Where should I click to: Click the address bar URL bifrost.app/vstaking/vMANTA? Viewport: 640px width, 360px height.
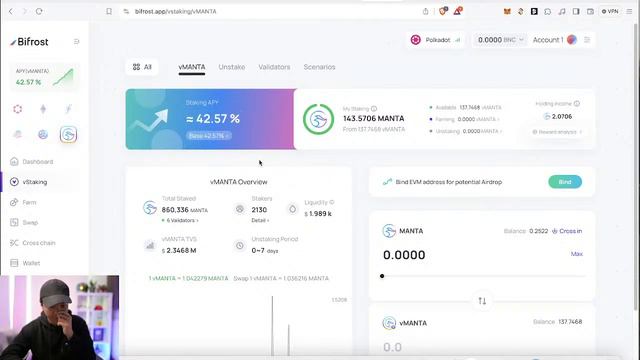pyautogui.click(x=176, y=11)
